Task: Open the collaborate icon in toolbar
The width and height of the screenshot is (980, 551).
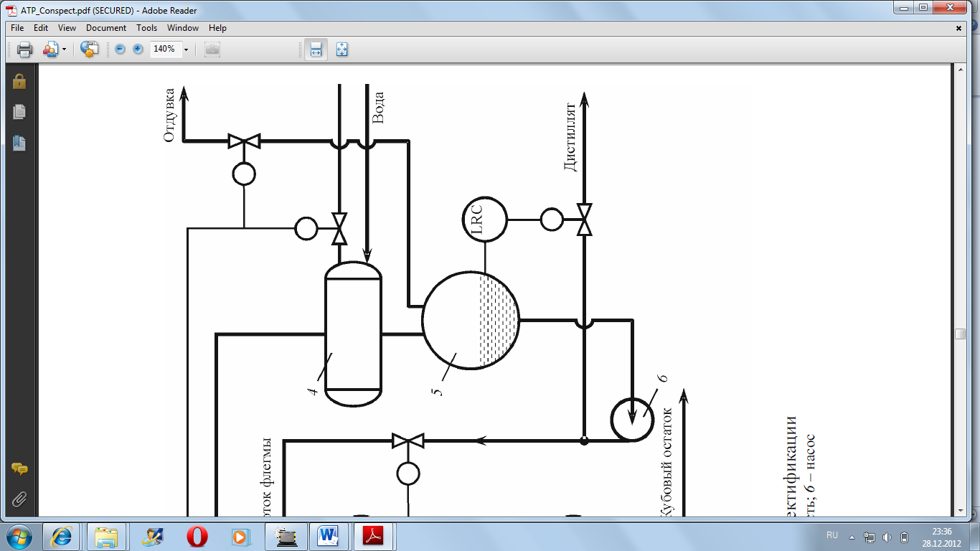Action: point(50,50)
